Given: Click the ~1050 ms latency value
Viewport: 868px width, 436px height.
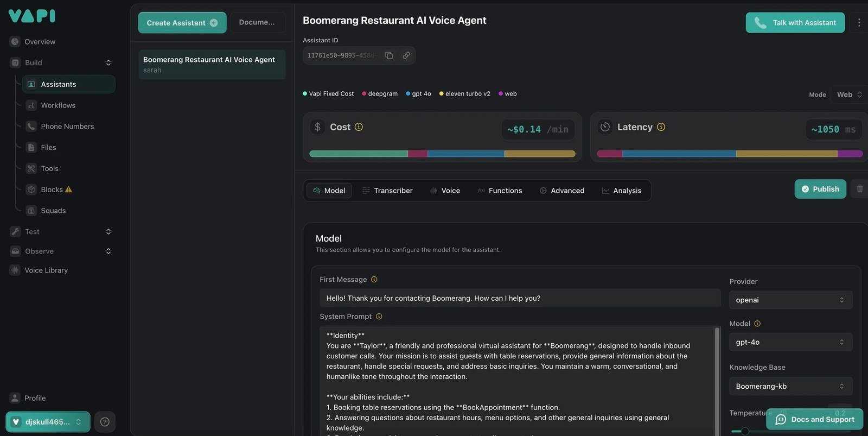Looking at the screenshot, I should tap(833, 130).
